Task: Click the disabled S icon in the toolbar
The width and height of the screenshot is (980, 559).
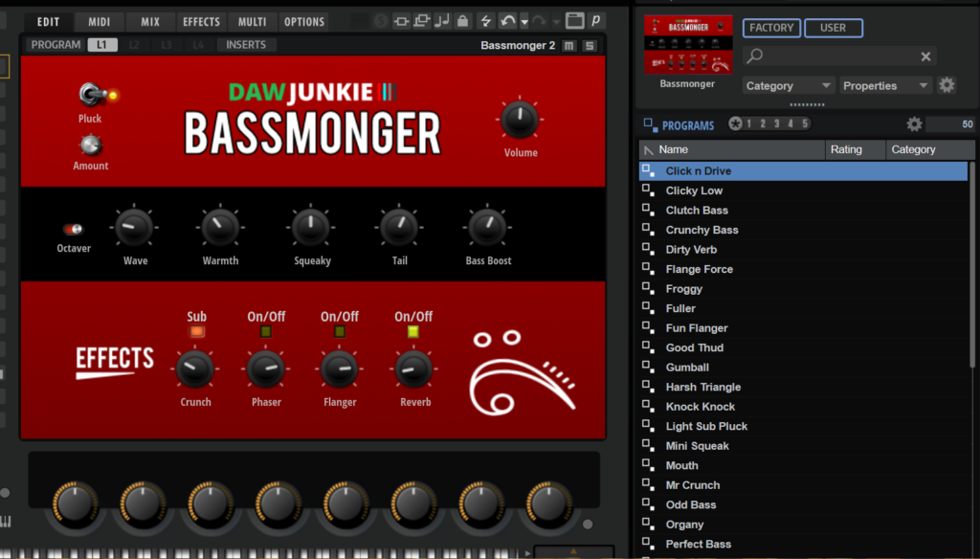Action: (x=381, y=21)
